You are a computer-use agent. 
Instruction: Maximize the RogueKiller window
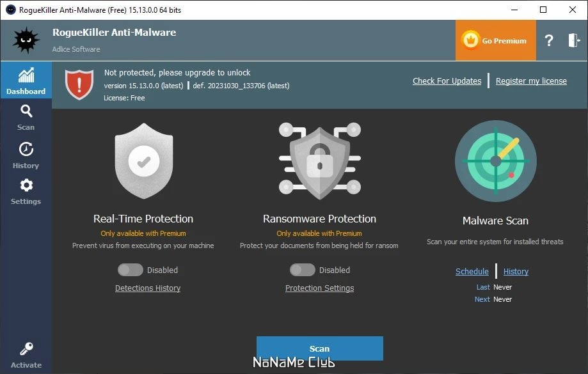(543, 10)
